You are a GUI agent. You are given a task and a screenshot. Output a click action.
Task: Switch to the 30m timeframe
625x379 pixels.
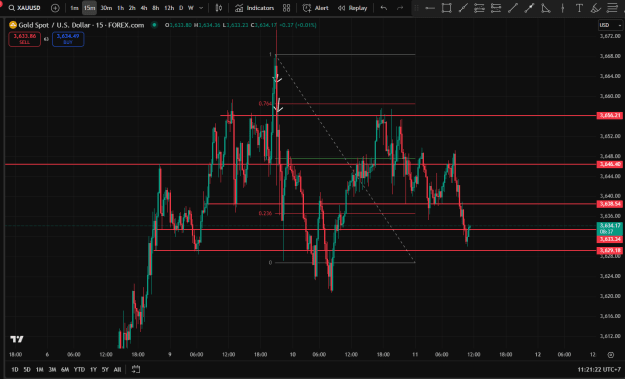coord(106,8)
